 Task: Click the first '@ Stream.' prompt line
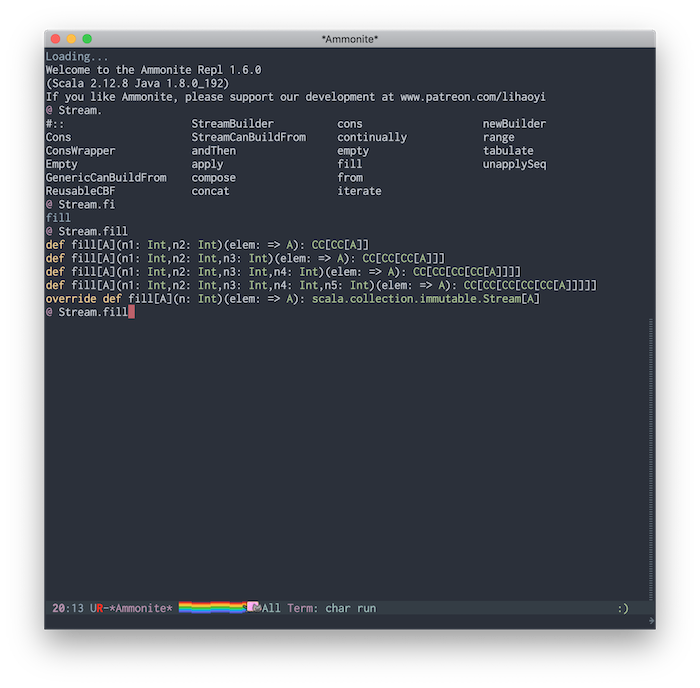tap(74, 110)
